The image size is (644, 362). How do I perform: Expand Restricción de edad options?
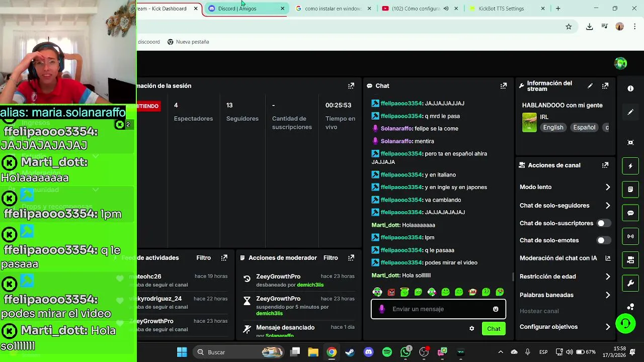(608, 277)
